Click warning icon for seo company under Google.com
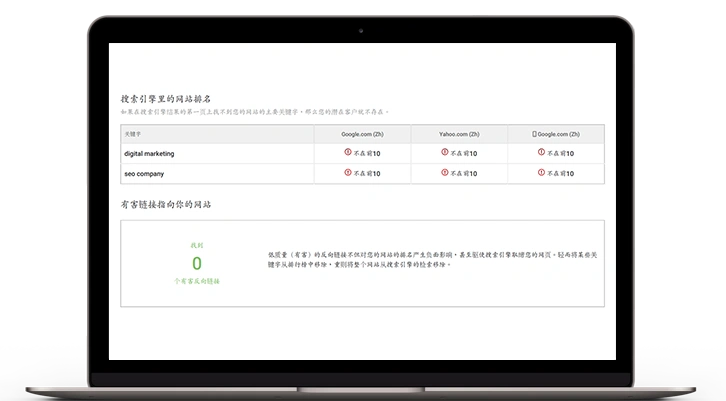 pos(348,172)
